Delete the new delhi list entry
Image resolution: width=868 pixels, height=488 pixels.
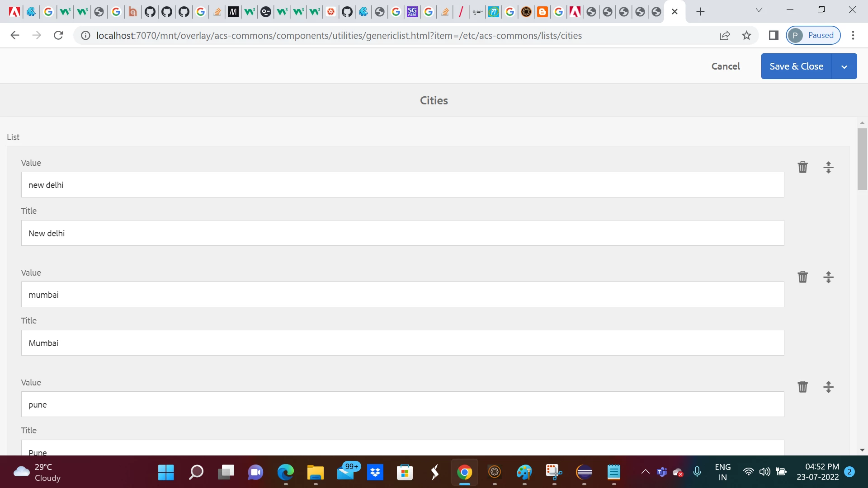point(802,167)
